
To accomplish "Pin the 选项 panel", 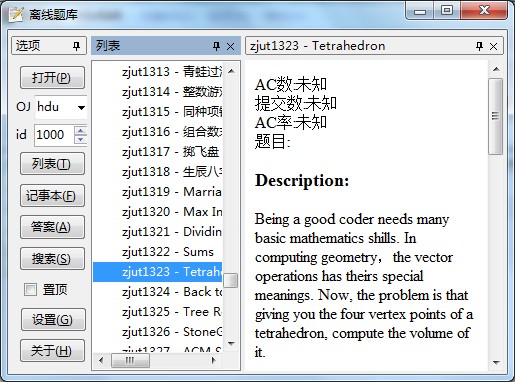I will point(76,46).
